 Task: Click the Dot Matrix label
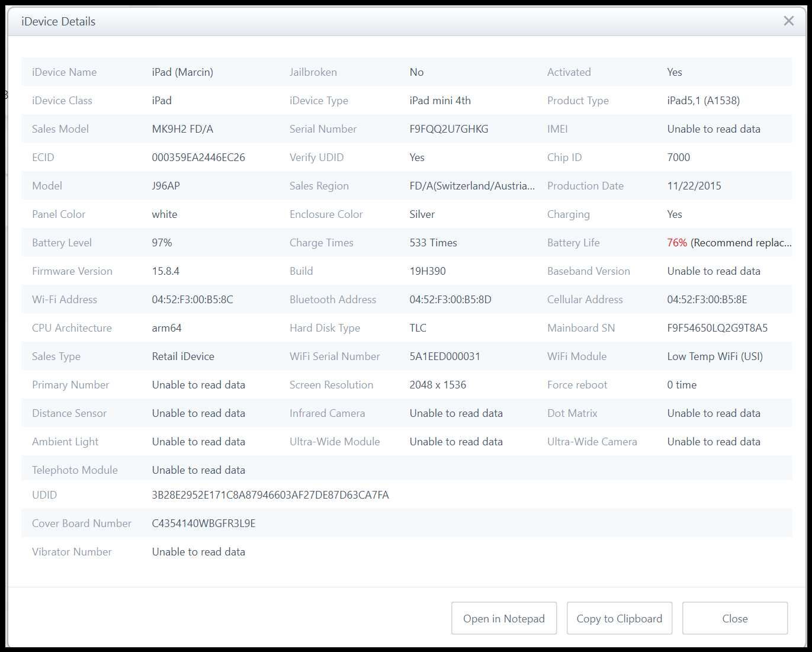point(572,413)
